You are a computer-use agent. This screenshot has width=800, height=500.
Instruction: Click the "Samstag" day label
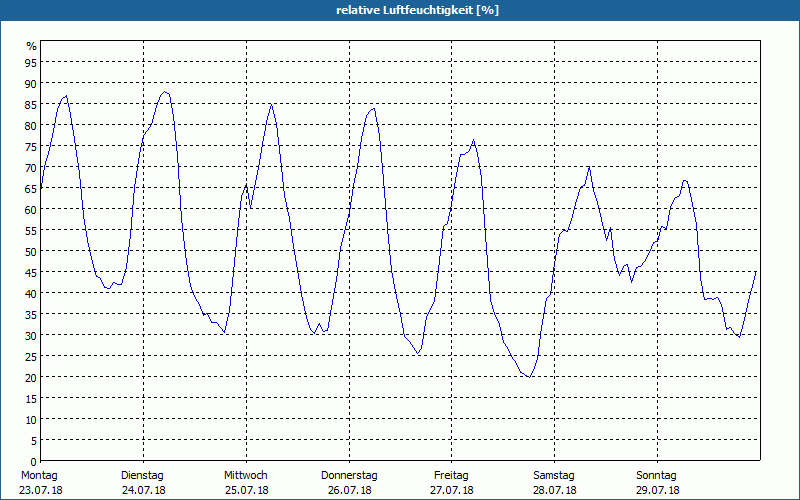pos(554,475)
